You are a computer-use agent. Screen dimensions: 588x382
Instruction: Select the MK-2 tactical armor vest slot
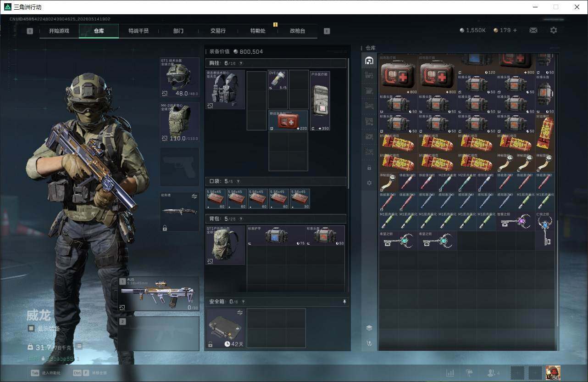(x=179, y=123)
